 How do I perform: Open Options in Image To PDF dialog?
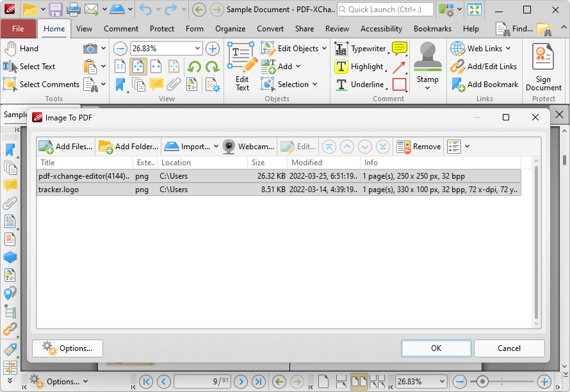pyautogui.click(x=68, y=348)
